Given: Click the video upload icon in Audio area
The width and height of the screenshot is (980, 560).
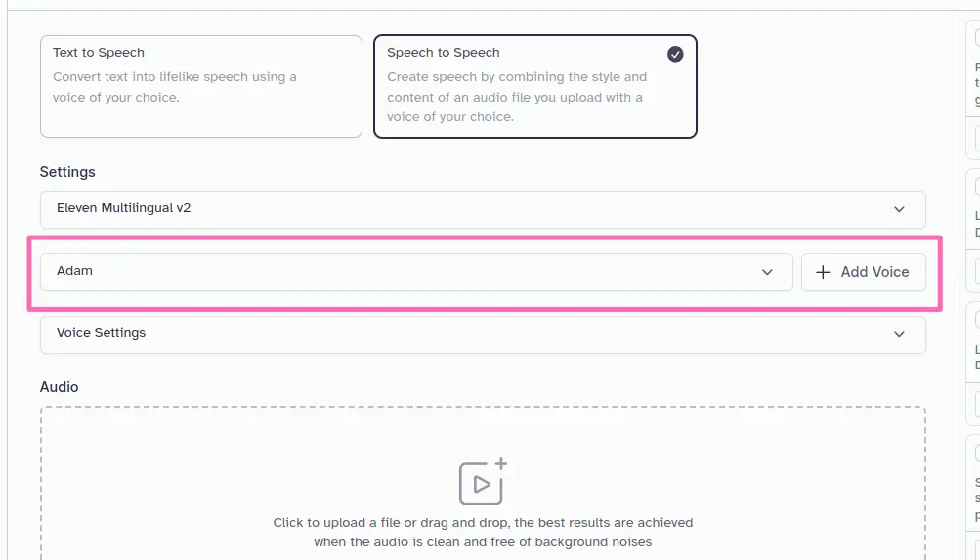Looking at the screenshot, I should pyautogui.click(x=483, y=482).
